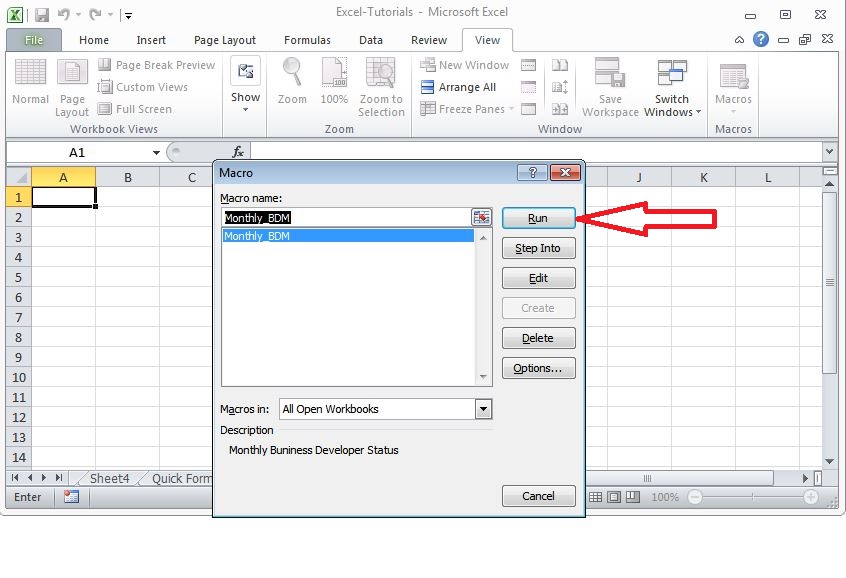Switch to the Review tab
The image size is (846, 578).
click(x=429, y=40)
